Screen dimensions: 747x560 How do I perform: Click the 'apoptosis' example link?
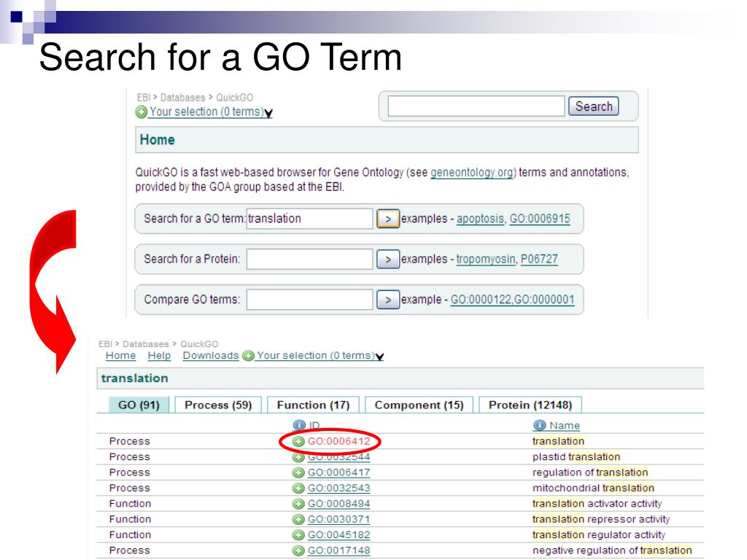click(480, 219)
